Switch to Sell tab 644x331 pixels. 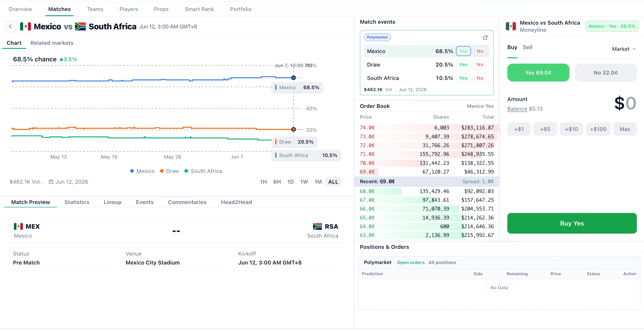pos(527,47)
